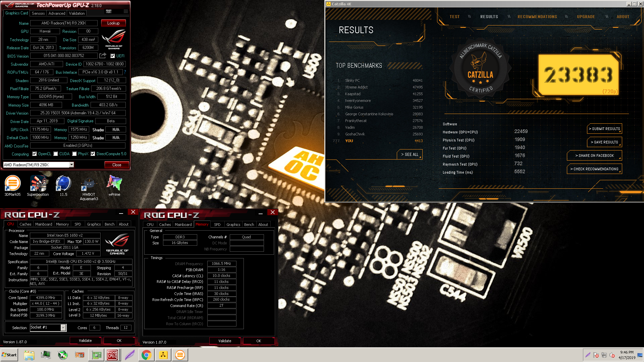Viewport: 644px width, 362px height.
Task: Click SEE ALL under top benchmarks
Action: (410, 155)
